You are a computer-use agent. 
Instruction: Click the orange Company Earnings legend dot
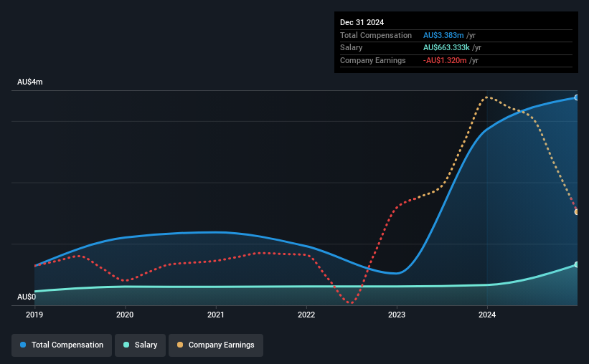pyautogui.click(x=180, y=345)
